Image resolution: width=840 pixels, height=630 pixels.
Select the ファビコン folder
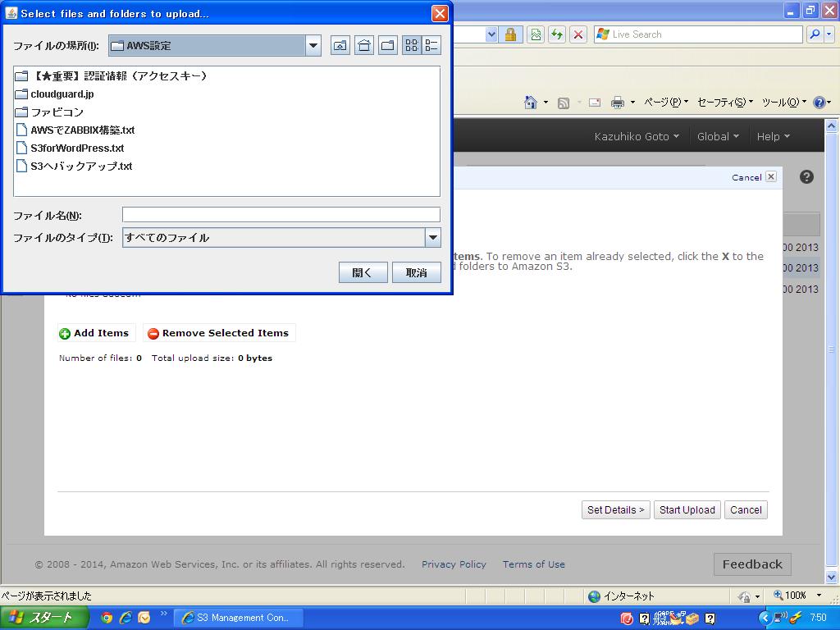point(49,112)
